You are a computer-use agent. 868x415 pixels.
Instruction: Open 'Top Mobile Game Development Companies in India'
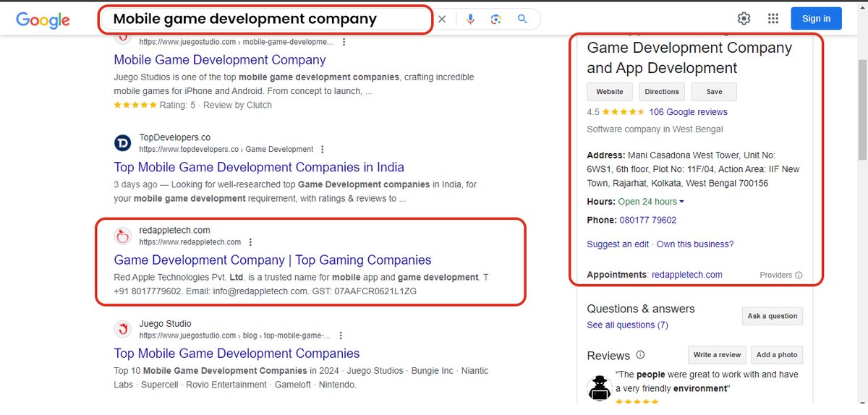tap(259, 168)
